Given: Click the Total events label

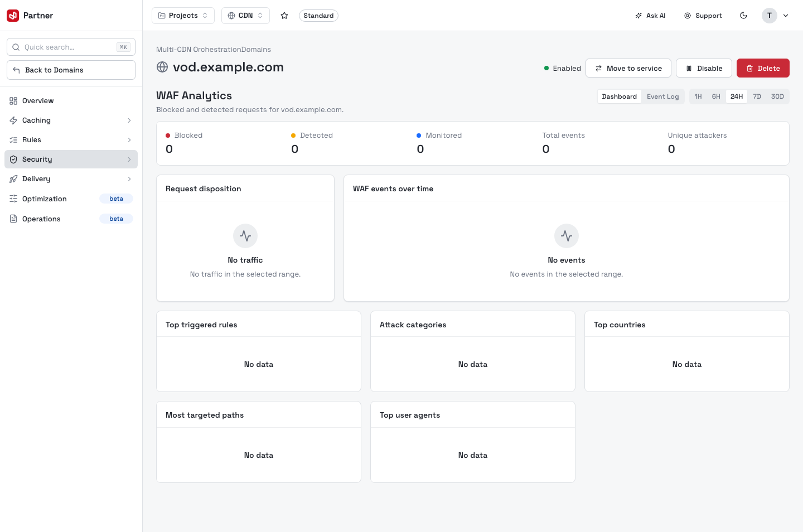Looking at the screenshot, I should tap(563, 136).
